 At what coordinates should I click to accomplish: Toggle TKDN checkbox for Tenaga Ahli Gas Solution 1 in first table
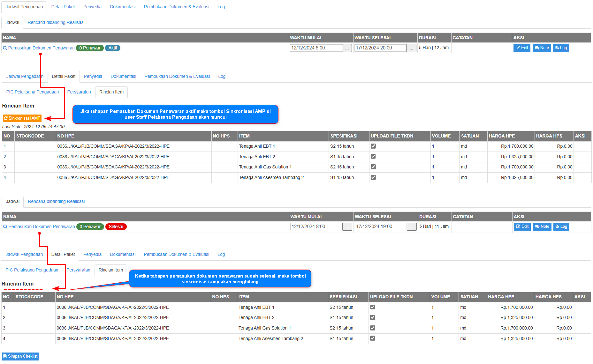373,167
